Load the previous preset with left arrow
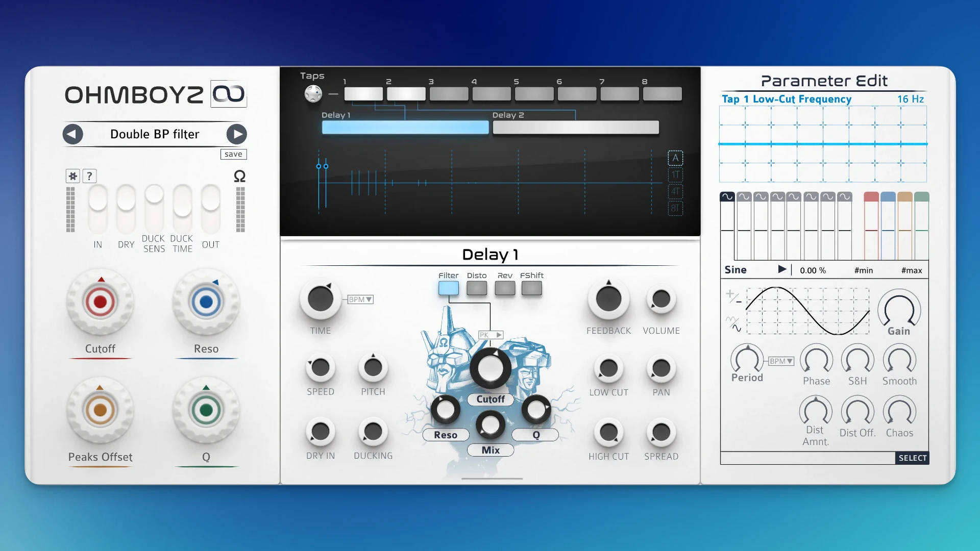 coord(72,134)
